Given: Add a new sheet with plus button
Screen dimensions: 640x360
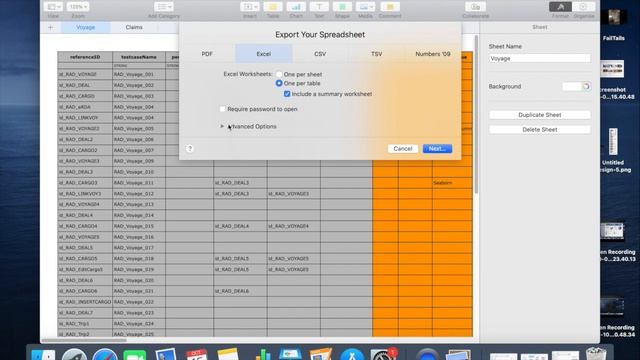Looking at the screenshot, I should click(x=51, y=27).
